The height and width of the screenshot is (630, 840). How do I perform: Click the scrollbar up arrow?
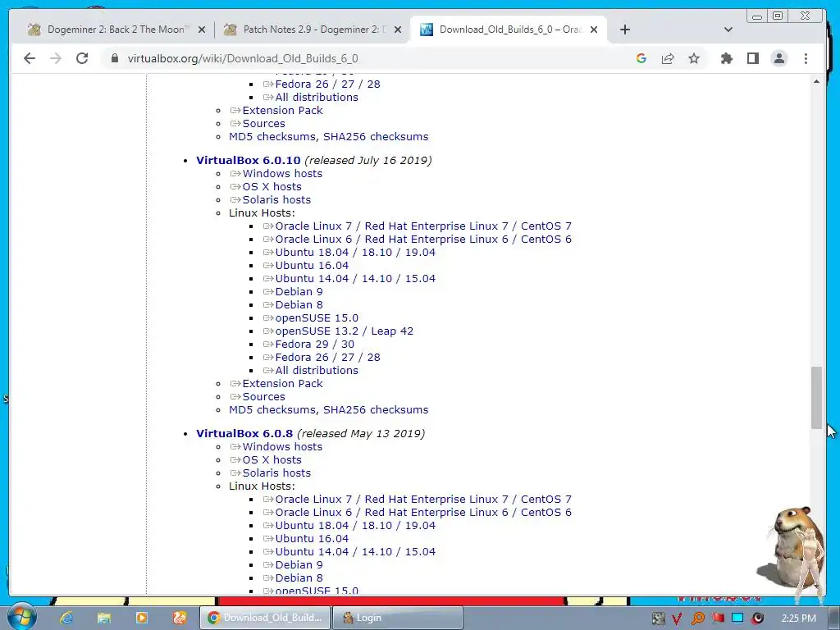(816, 81)
